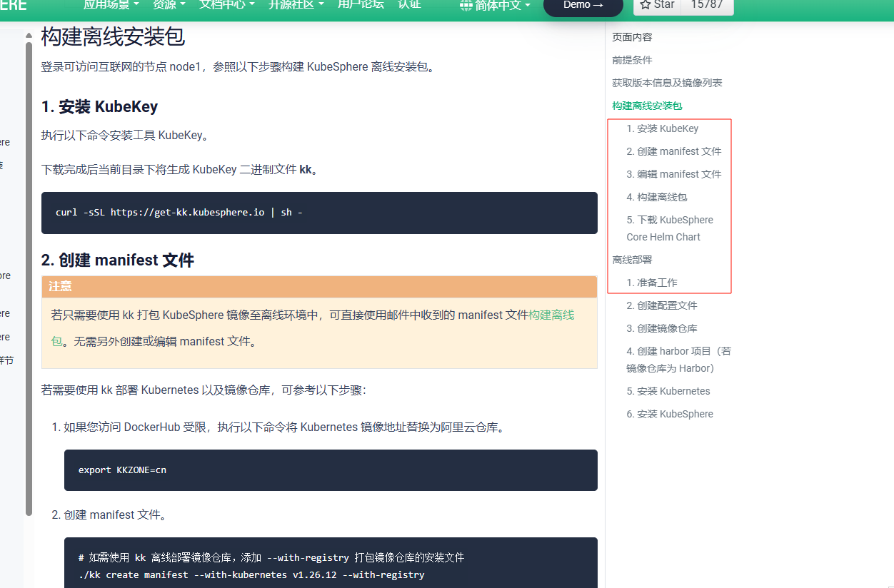Click the GitHub Star button

tap(658, 6)
